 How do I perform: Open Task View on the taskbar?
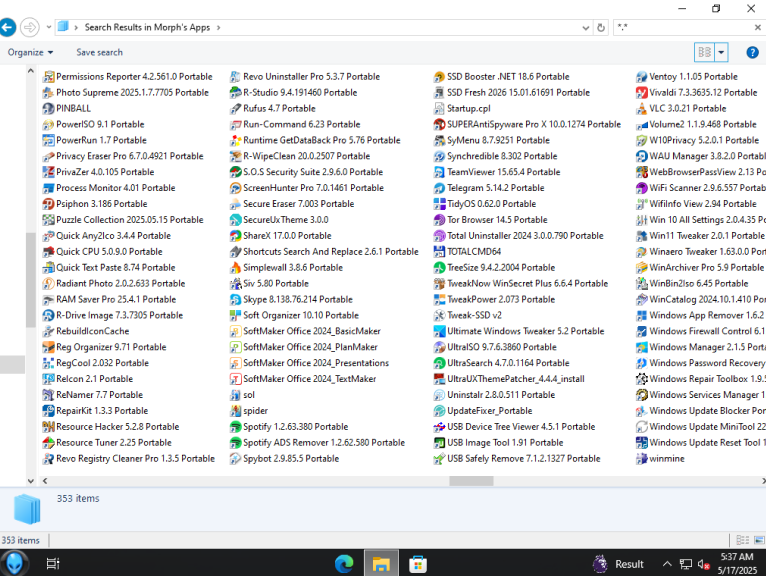point(53,564)
